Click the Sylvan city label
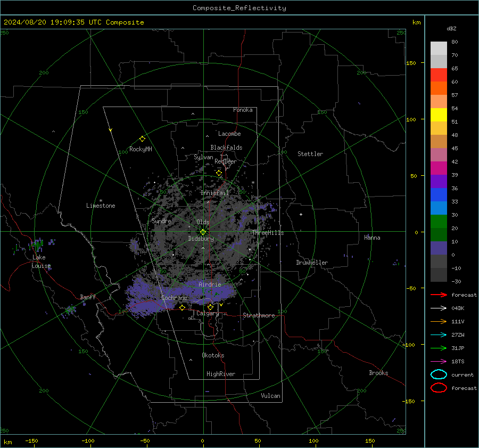 [203, 157]
